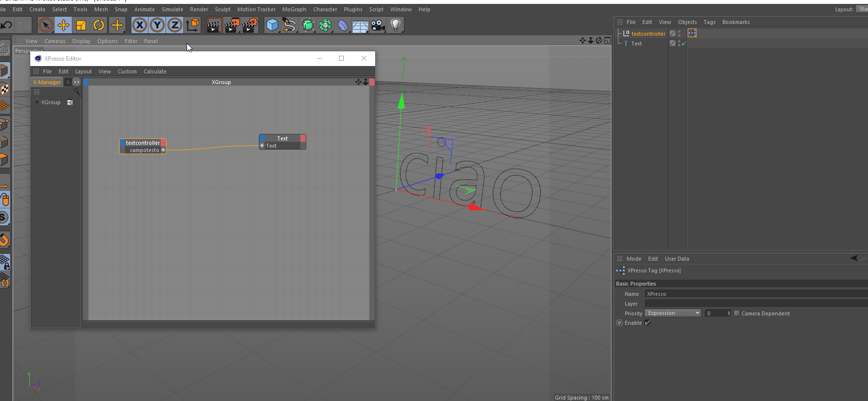This screenshot has height=401, width=868.
Task: Open the MoGraph menu
Action: pyautogui.click(x=294, y=9)
